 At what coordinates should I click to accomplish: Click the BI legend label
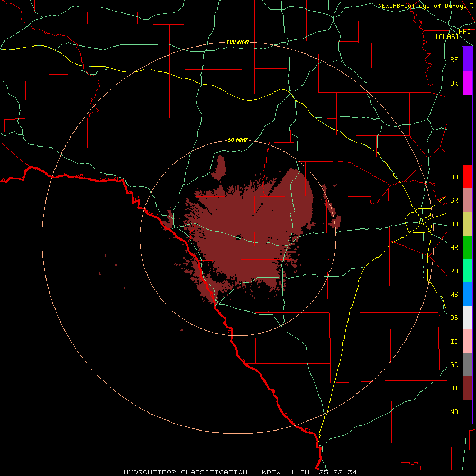pos(454,388)
